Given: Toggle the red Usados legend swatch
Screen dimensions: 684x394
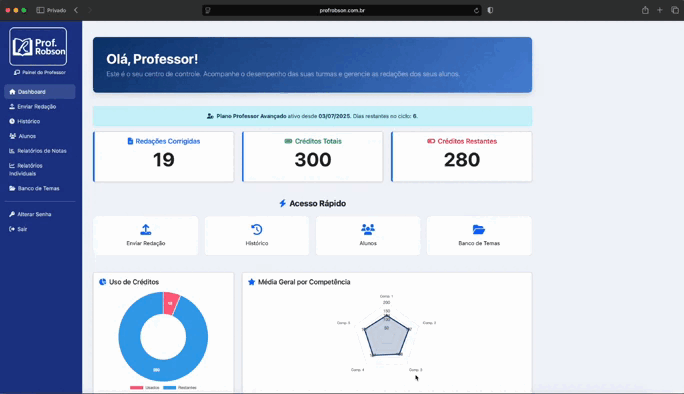Looking at the screenshot, I should pos(137,387).
